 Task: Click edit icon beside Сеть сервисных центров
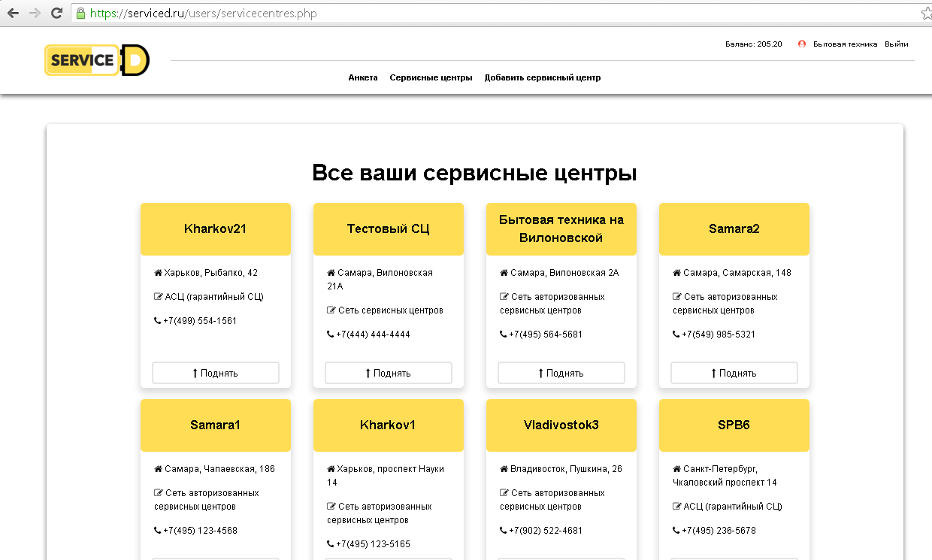click(331, 310)
